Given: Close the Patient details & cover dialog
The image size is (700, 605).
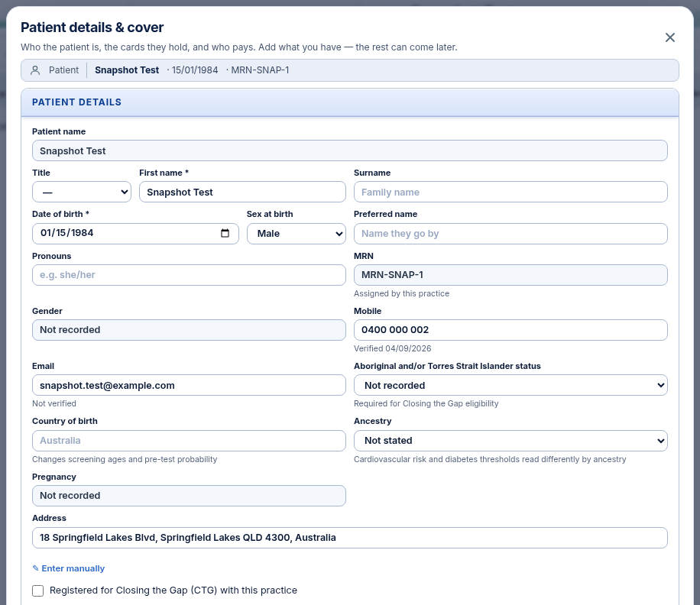Looking at the screenshot, I should tap(669, 37).
